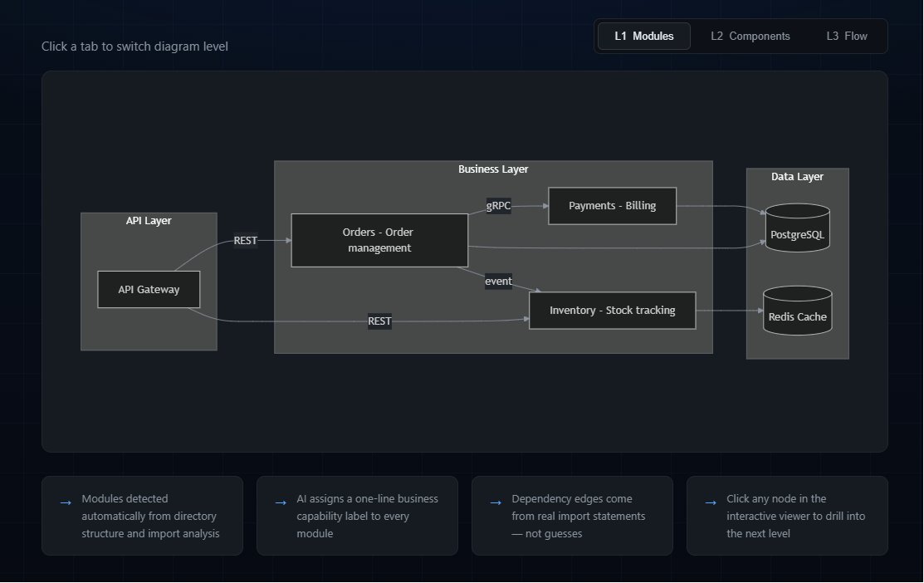
Task: Click the 'Click a tab to switch diagram level' hint
Action: click(134, 47)
